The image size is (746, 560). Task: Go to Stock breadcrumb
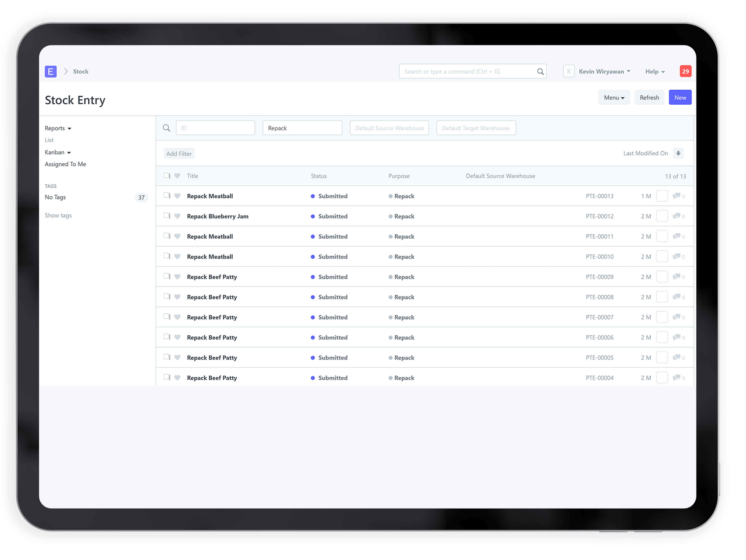81,72
